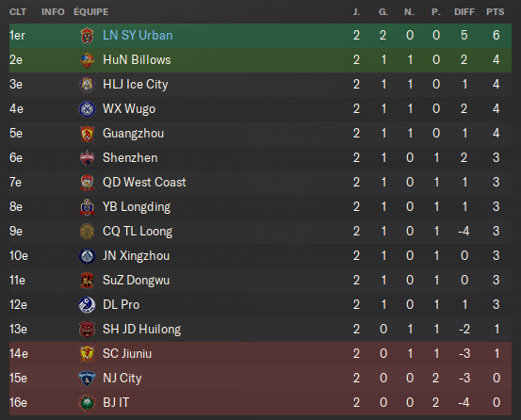Click the HuN Billows club crest

point(87,60)
